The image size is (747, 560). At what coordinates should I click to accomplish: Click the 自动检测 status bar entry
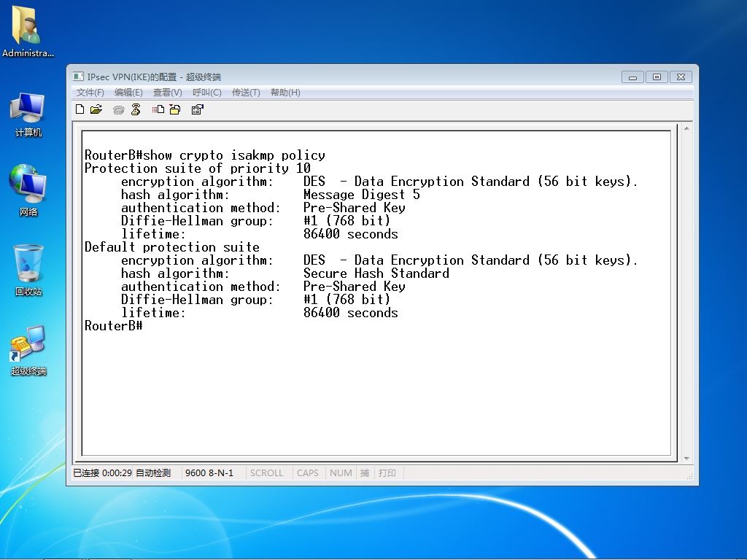pos(153,472)
